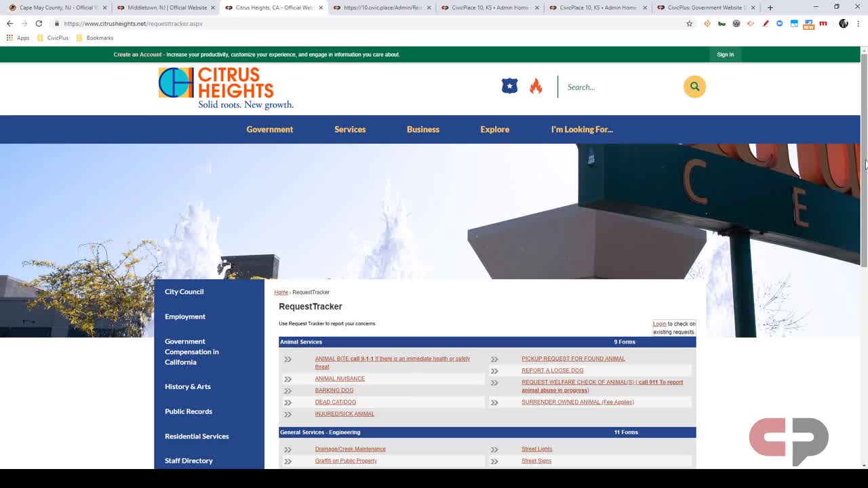868x488 pixels.
Task: Open Staff Directory sidebar item
Action: point(189,461)
